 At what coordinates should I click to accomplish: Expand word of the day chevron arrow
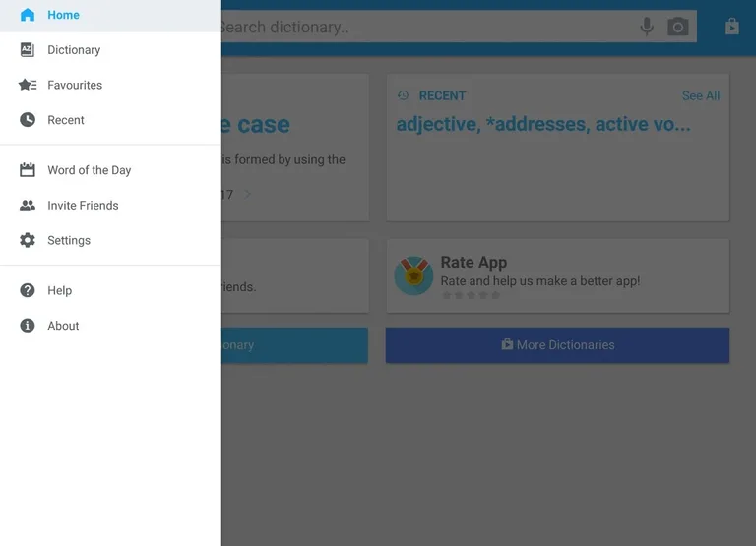point(248,194)
